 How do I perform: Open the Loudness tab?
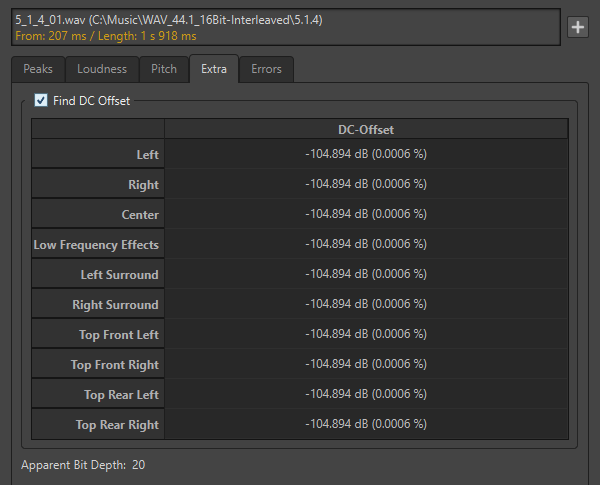pyautogui.click(x=102, y=69)
